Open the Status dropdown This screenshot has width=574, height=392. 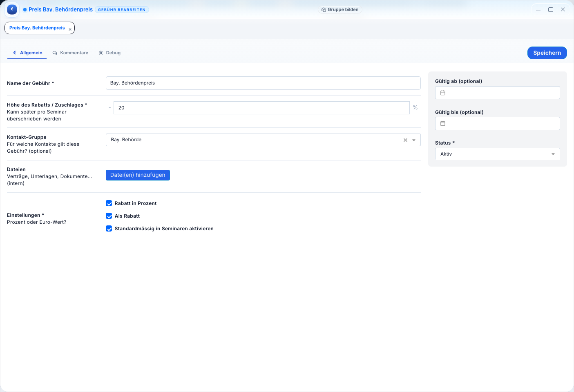[x=497, y=154]
